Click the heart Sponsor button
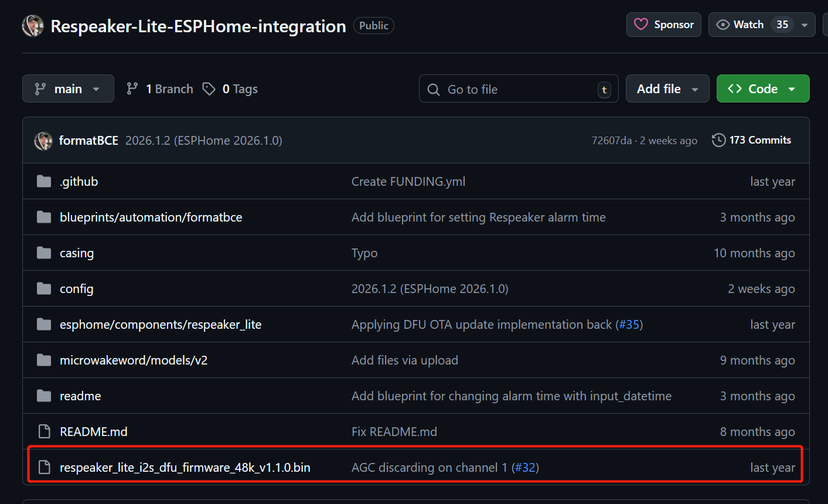Viewport: 828px width, 504px height. (x=663, y=25)
